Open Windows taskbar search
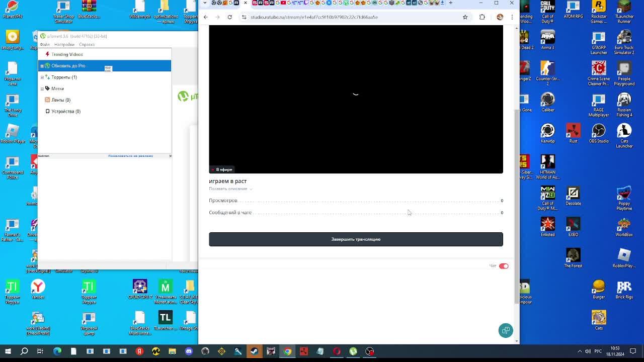Viewport: 644px width, 362px height. tap(24, 351)
